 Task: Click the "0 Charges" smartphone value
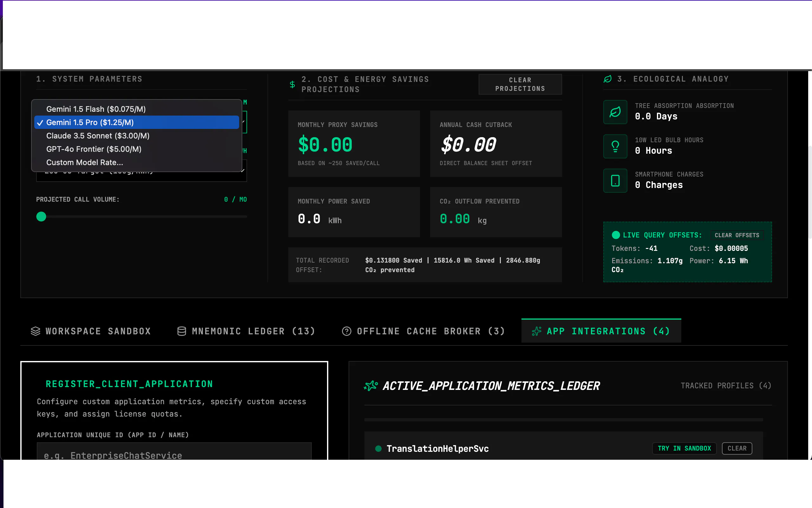pos(659,185)
